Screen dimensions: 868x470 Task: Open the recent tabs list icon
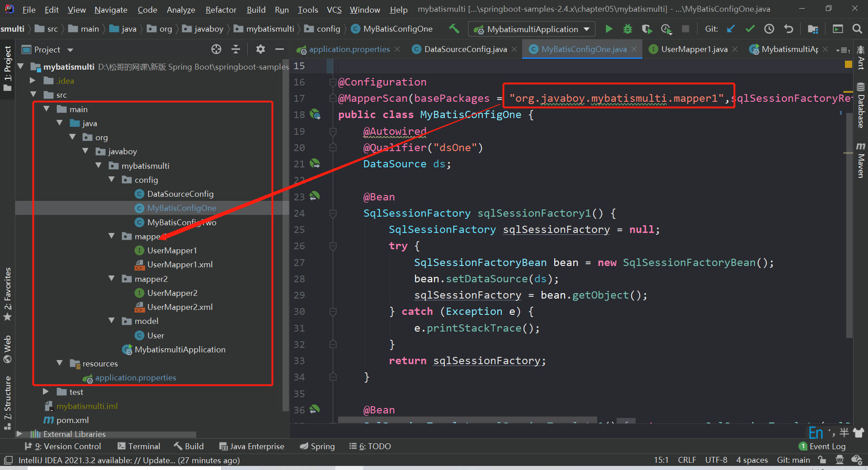tap(843, 50)
